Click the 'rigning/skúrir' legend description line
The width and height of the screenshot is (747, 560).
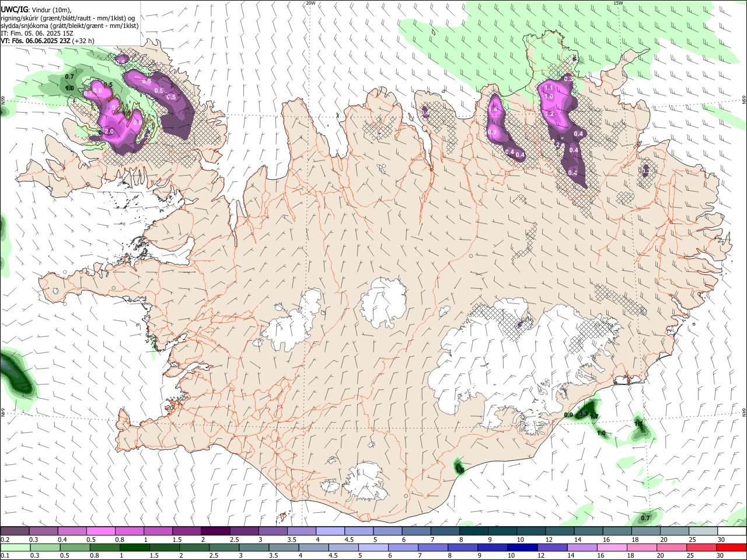pos(68,17)
